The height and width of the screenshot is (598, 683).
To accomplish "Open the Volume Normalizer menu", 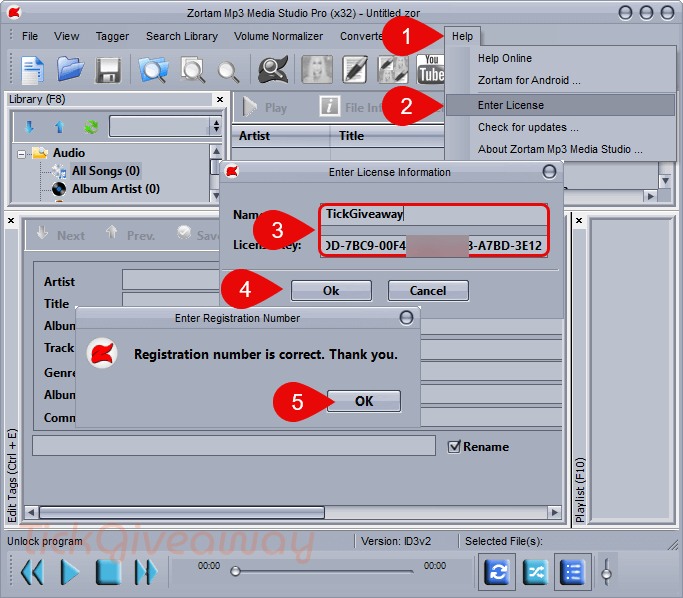I will coord(278,36).
